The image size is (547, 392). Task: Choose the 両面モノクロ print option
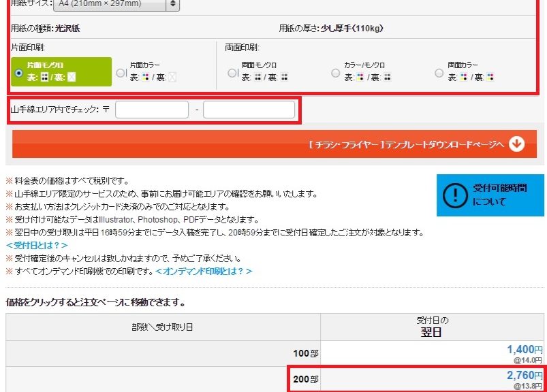click(232, 73)
